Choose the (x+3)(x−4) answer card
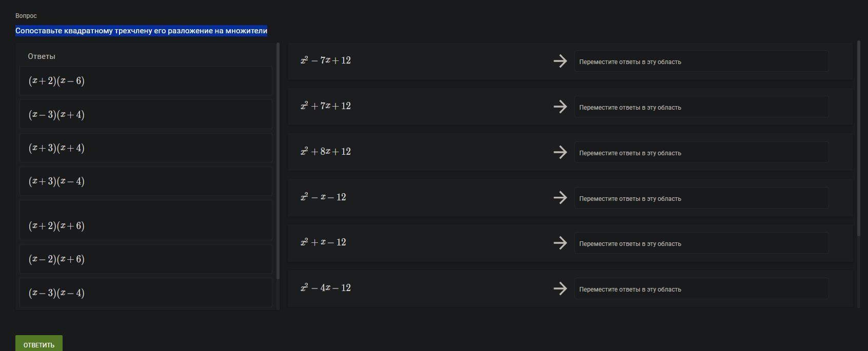 pyautogui.click(x=146, y=181)
